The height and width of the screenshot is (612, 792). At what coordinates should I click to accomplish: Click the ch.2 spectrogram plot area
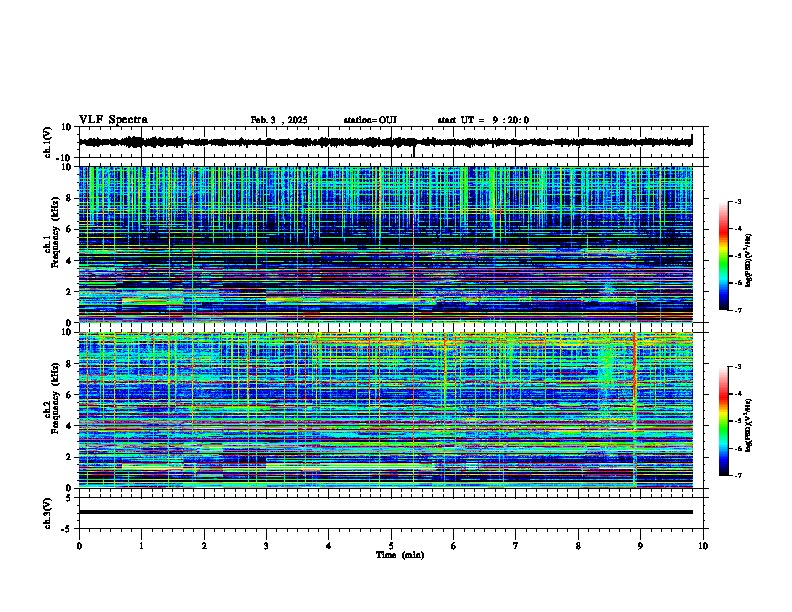pyautogui.click(x=385, y=410)
